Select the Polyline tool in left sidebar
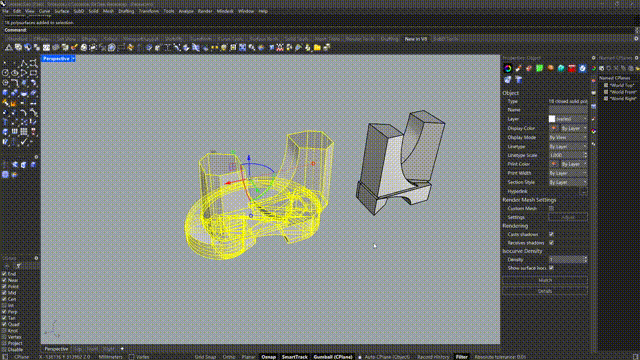Screen dimensions: 640x360 pyautogui.click(x=24, y=63)
